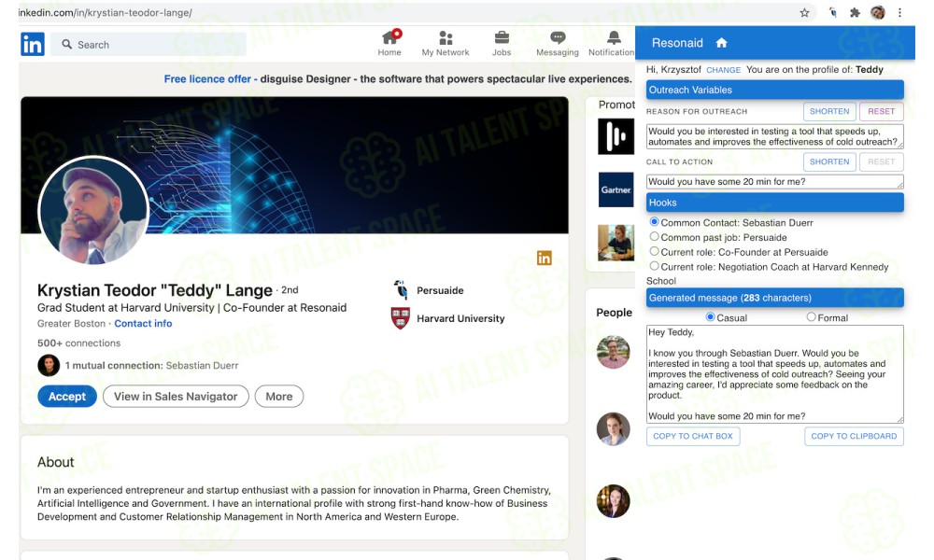
Task: Click the search magnifier icon
Action: click(66, 44)
